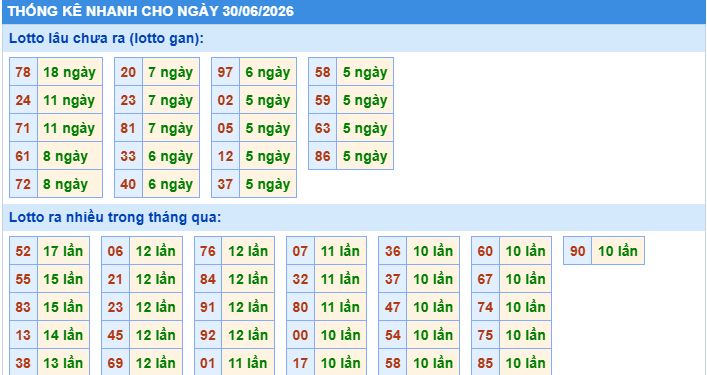707x375 pixels.
Task: Click '18 ngày' beside number 78
Action: tap(69, 73)
